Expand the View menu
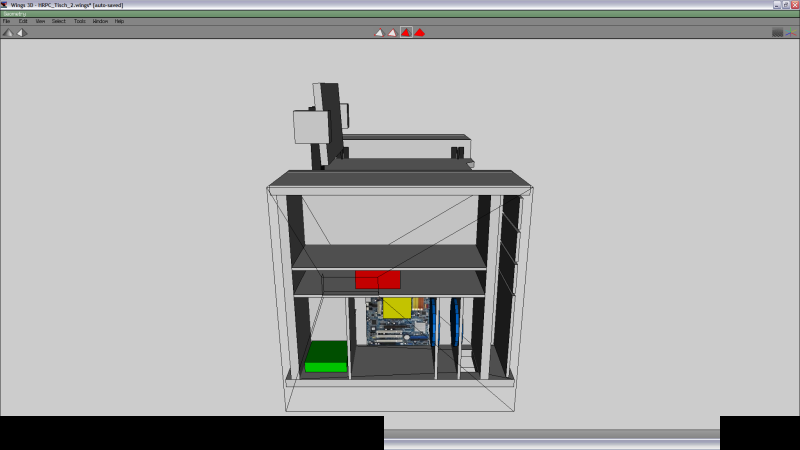Image resolution: width=800 pixels, height=450 pixels. pyautogui.click(x=40, y=21)
